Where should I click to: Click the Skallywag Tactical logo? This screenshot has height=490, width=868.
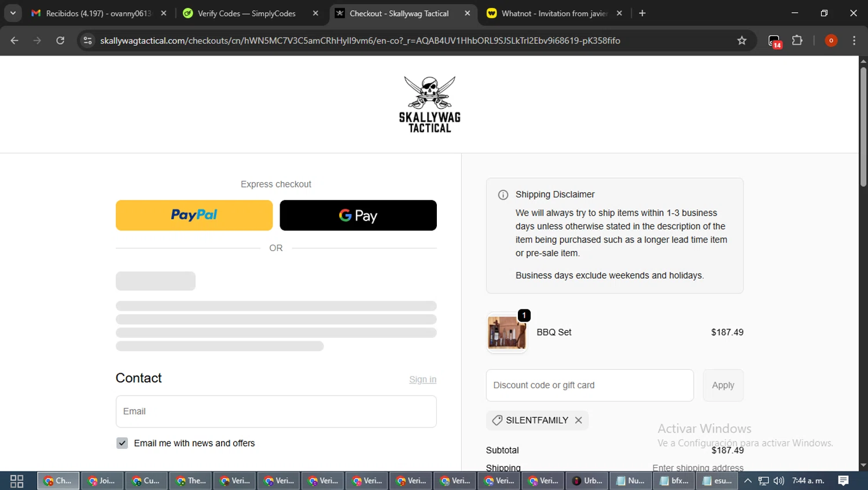click(x=429, y=104)
